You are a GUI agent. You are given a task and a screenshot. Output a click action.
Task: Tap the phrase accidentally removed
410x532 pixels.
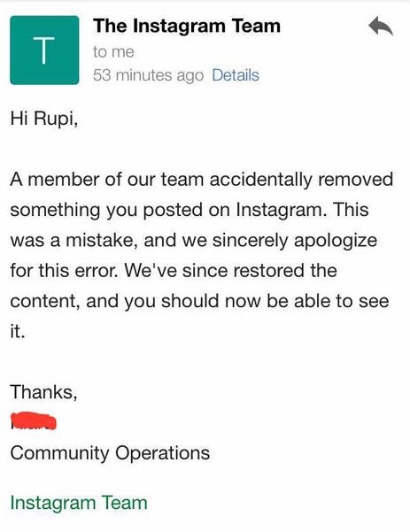[x=301, y=180]
